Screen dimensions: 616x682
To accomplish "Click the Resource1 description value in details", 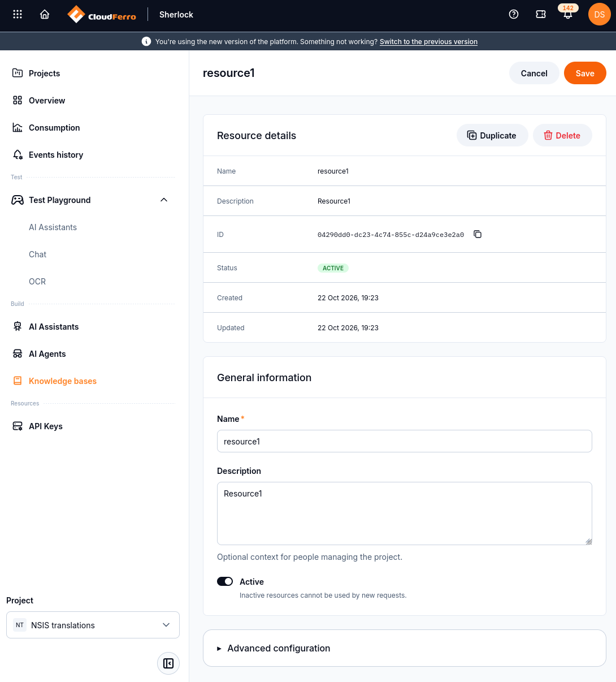I will 334,201.
